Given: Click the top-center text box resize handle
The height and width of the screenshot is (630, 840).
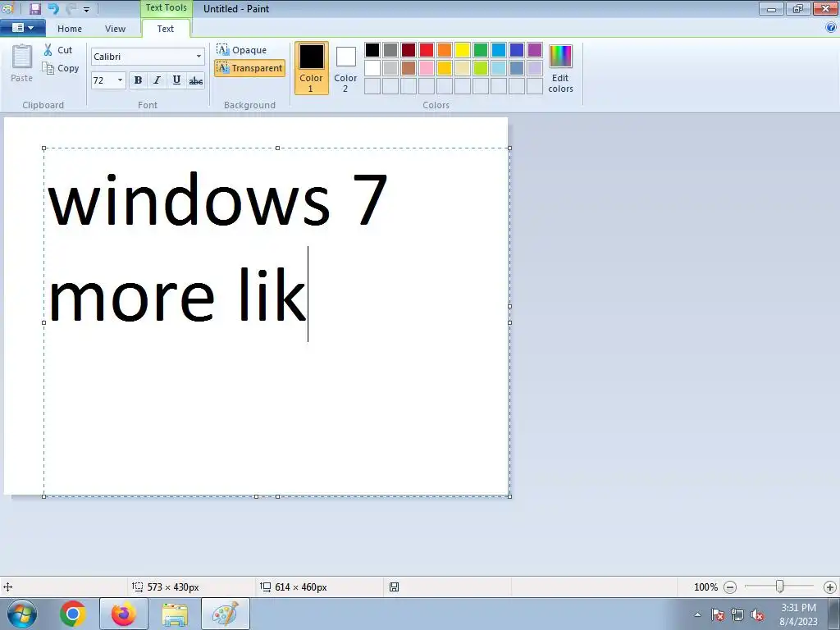Looking at the screenshot, I should pyautogui.click(x=277, y=148).
